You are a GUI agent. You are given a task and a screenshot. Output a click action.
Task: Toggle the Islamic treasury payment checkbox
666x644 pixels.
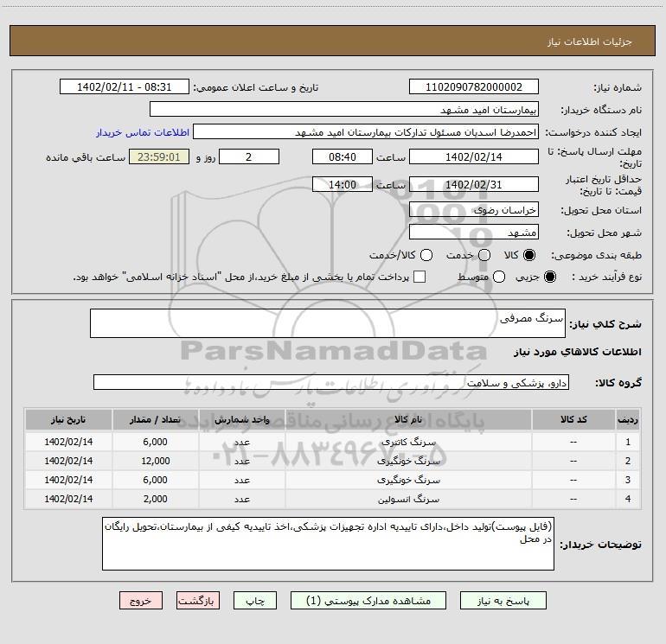tap(419, 277)
